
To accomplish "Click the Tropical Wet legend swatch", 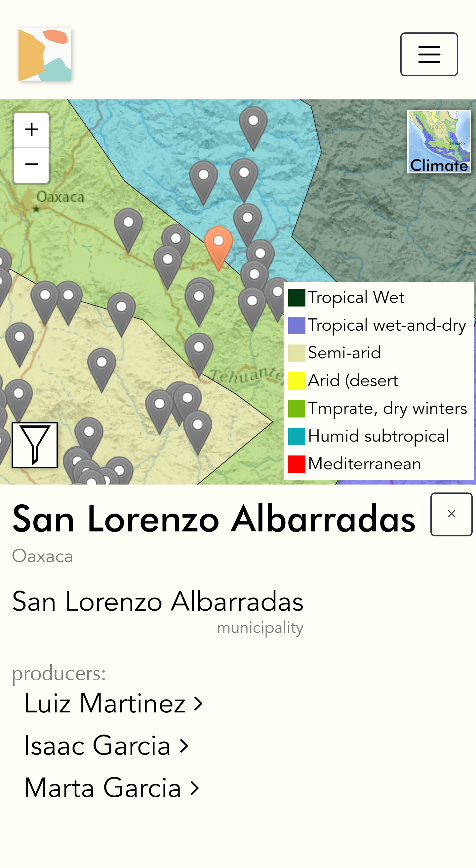I will click(x=297, y=298).
